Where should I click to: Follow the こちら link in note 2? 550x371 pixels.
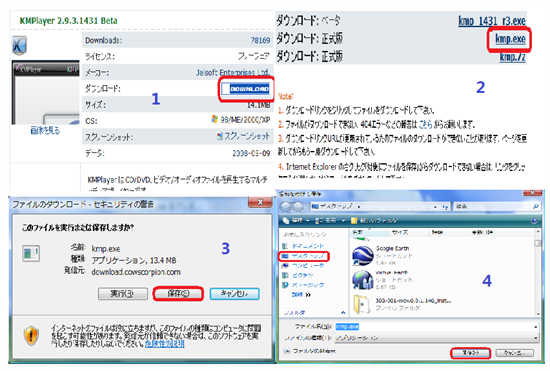coord(425,124)
